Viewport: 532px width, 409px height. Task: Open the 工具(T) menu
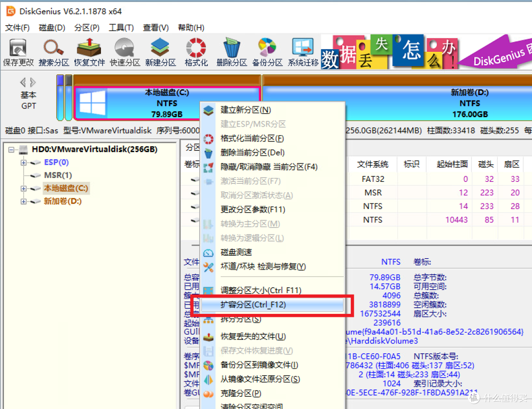click(121, 28)
